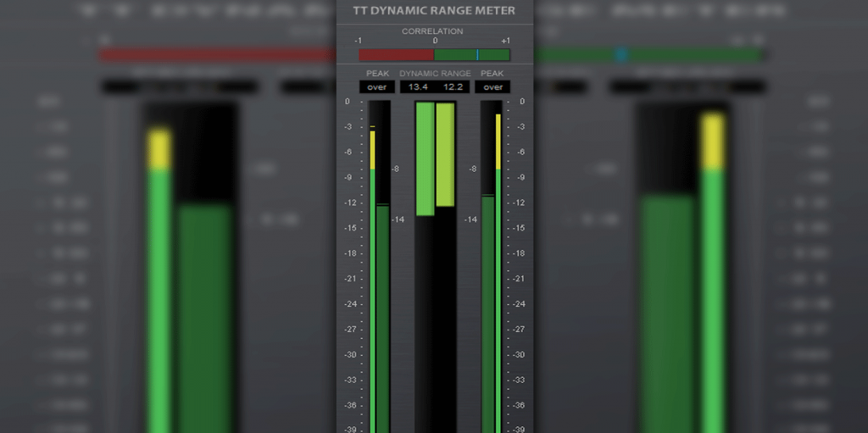Click the left PEAK 'over' readout
The image size is (868, 433).
click(377, 87)
